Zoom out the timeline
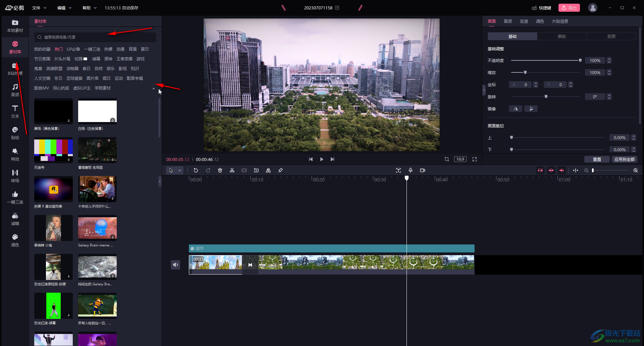Image resolution: width=644 pixels, height=346 pixels. [x=586, y=170]
